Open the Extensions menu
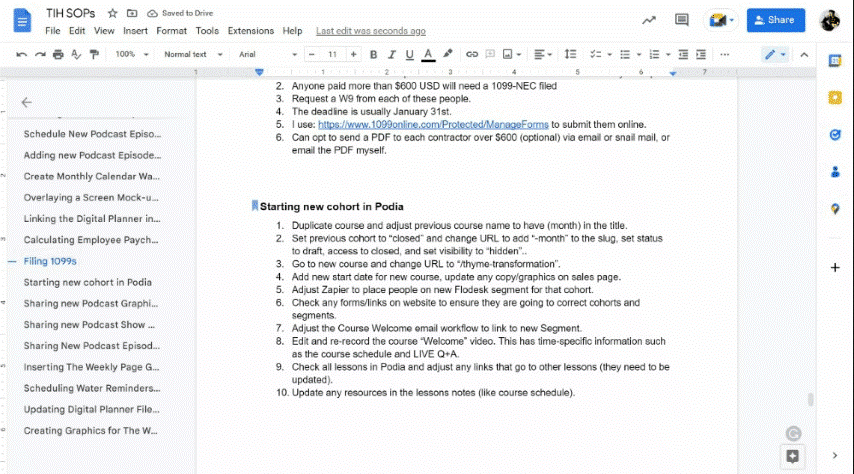Viewport: 854px width, 474px height. [250, 31]
